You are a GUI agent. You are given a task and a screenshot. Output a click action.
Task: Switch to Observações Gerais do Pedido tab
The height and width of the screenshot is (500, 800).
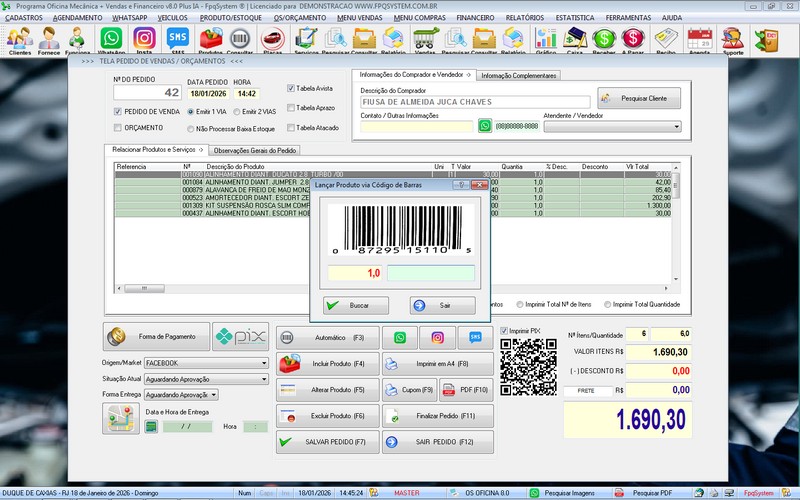click(255, 150)
